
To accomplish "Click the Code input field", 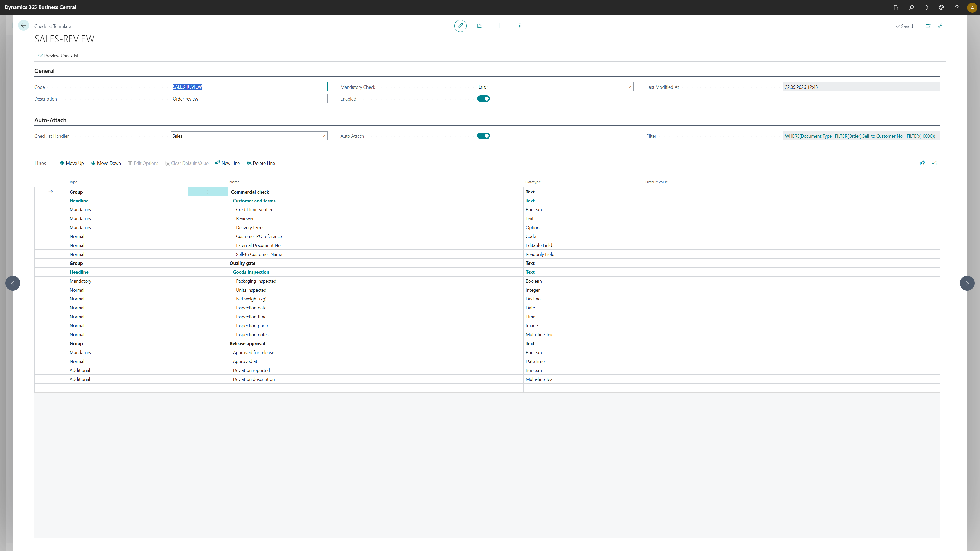I will pos(249,87).
